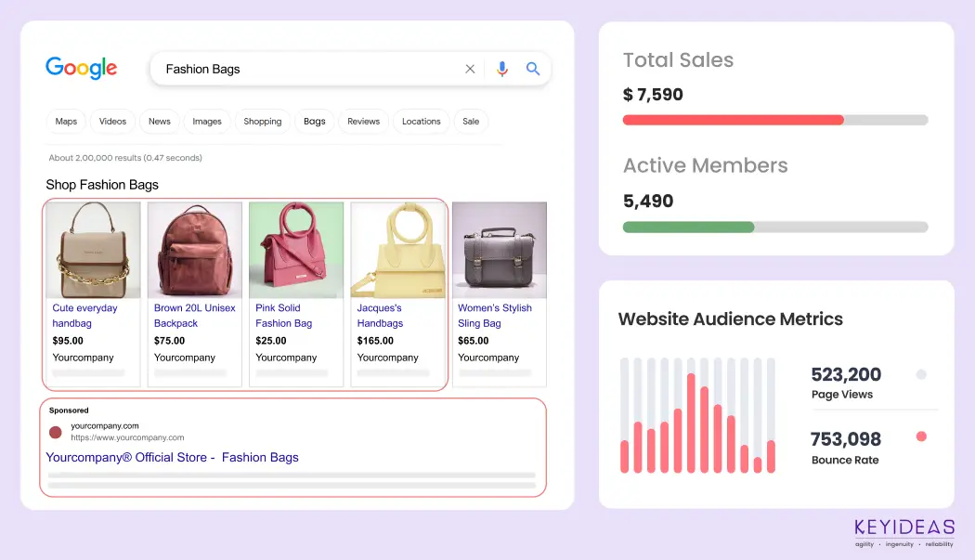Image resolution: width=975 pixels, height=560 pixels.
Task: Open the Jacques's Handbags product image
Action: 398,250
